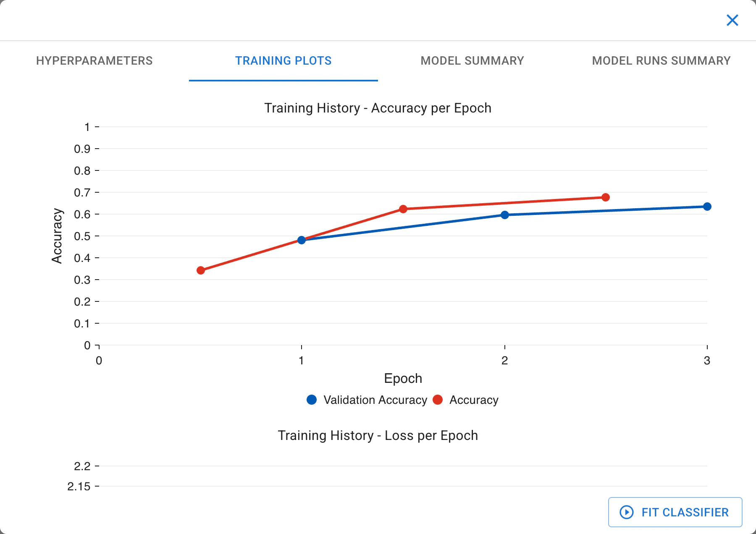The width and height of the screenshot is (756, 534).
Task: Click the lowest red accuracy point near 0.34
Action: 201,270
